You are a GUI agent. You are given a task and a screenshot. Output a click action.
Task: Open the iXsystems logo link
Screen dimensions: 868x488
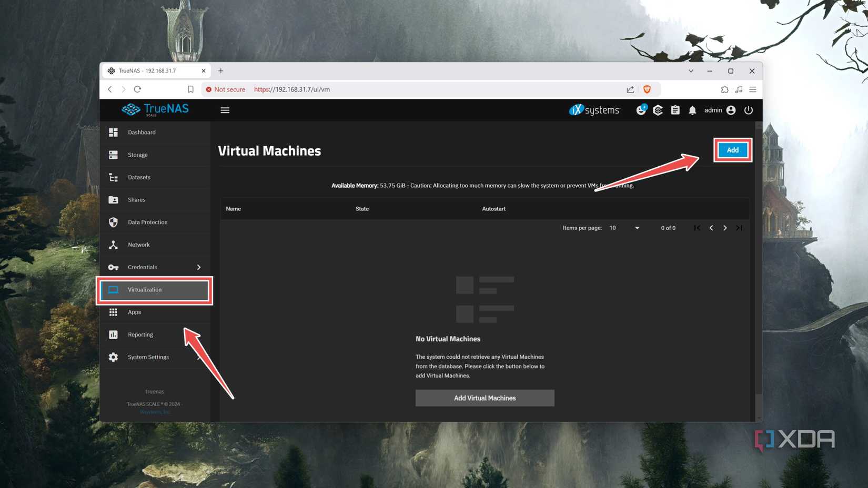point(594,110)
